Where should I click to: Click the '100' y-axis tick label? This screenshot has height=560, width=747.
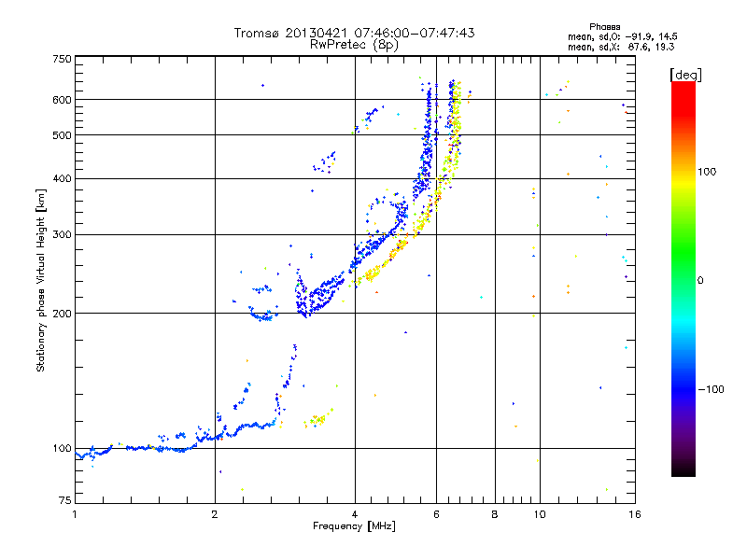tap(62, 449)
